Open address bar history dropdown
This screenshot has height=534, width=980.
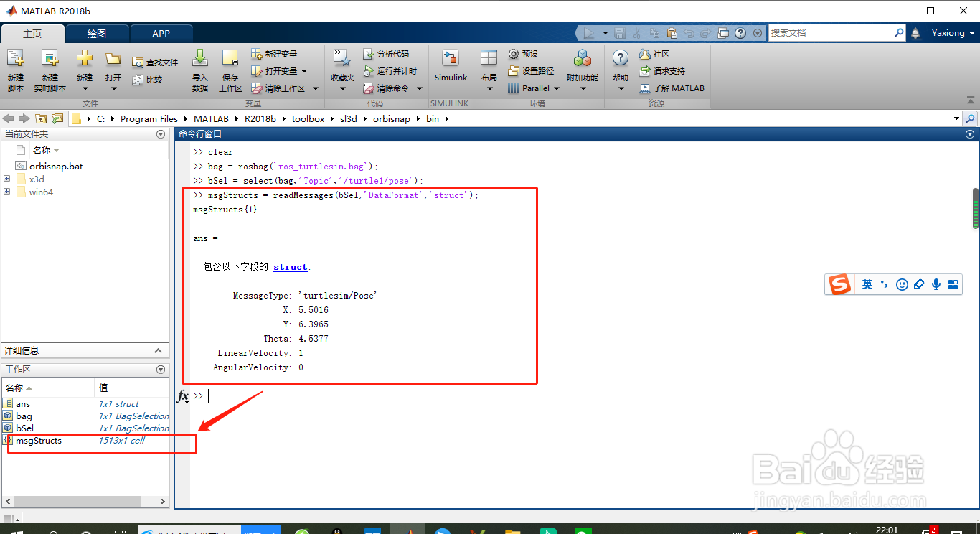[x=956, y=118]
